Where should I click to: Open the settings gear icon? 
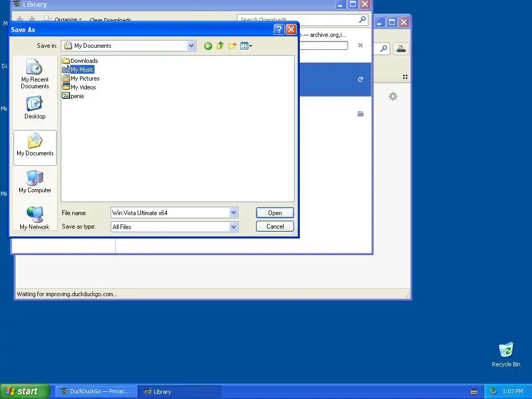393,96
